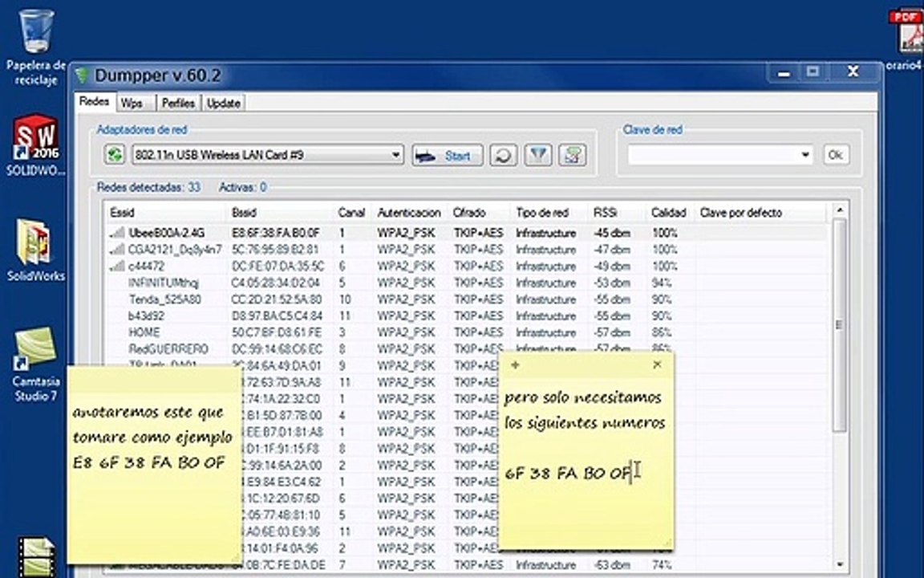The height and width of the screenshot is (578, 924).
Task: Open the SolidWorks folder icon
Action: [36, 250]
